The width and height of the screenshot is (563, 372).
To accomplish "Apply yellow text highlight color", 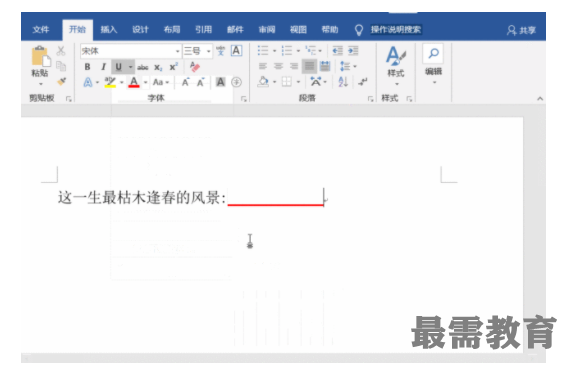I will click(x=110, y=82).
